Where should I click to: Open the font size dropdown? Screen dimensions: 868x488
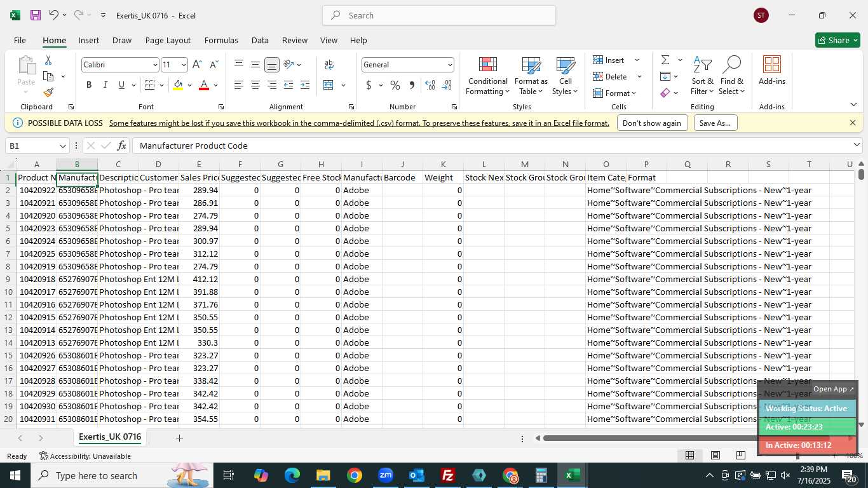click(184, 65)
